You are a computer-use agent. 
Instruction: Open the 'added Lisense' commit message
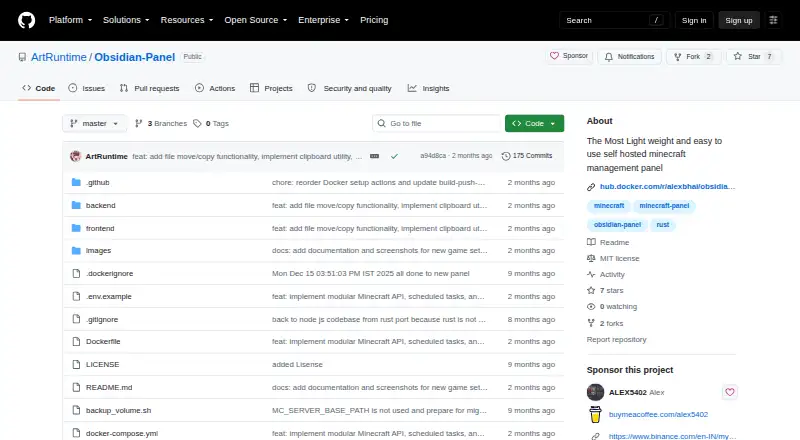click(297, 364)
